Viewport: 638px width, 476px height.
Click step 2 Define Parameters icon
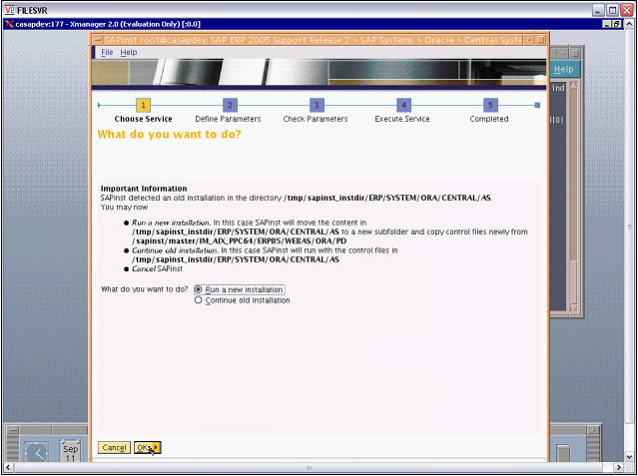pyautogui.click(x=229, y=105)
